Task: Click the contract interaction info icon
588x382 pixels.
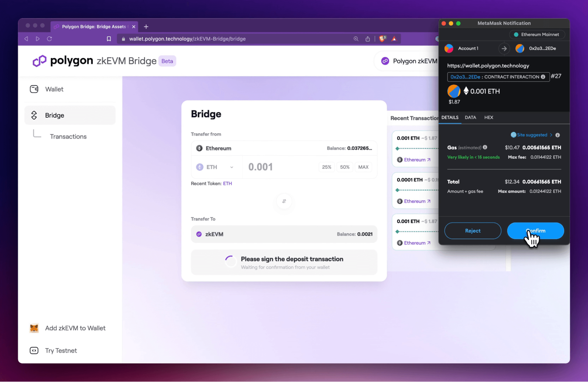Action: pyautogui.click(x=543, y=77)
